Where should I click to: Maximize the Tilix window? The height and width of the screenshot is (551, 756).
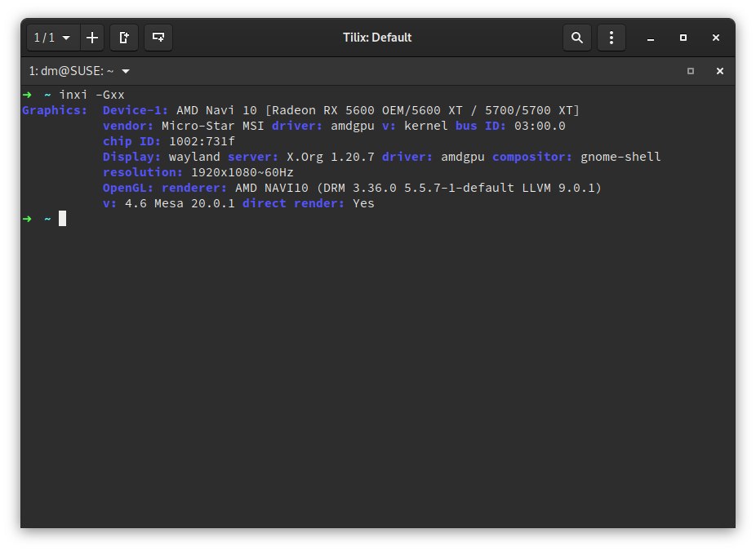(683, 38)
